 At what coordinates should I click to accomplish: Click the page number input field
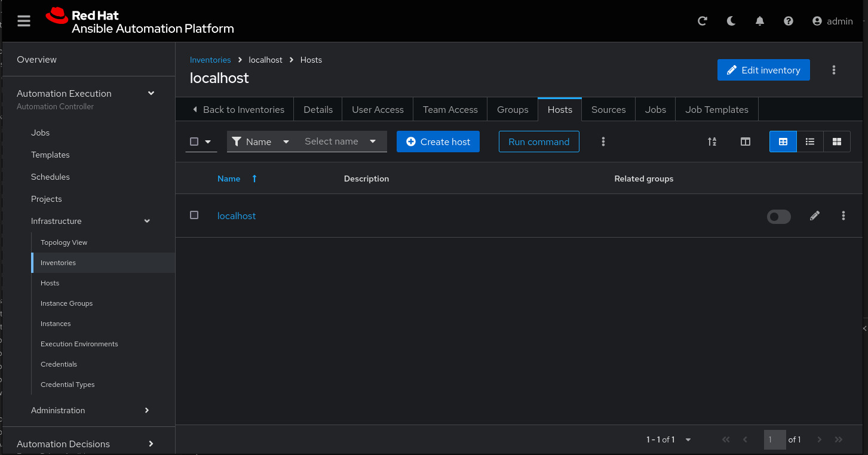pyautogui.click(x=775, y=439)
